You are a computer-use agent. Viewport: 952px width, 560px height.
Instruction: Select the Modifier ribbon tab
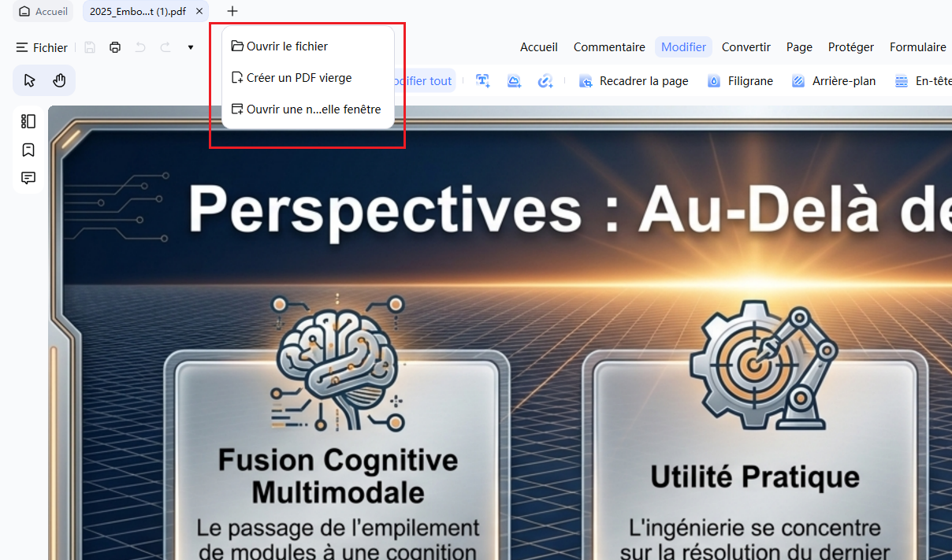[x=683, y=47]
